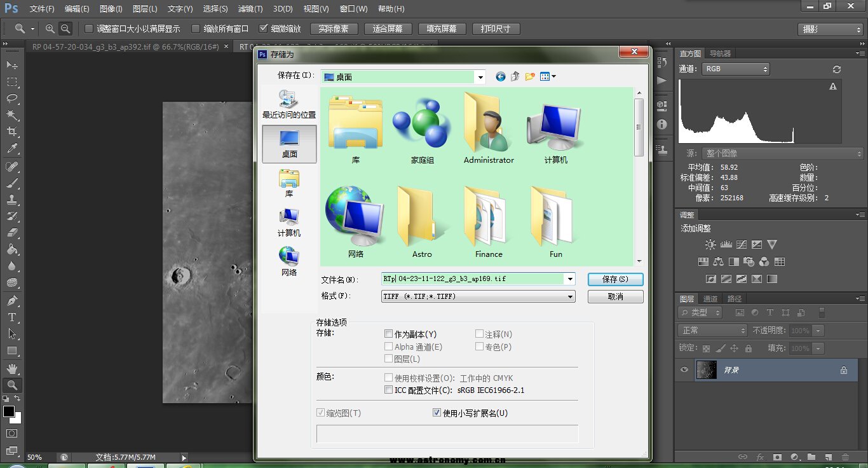Open the view menu dropdown in save dialog

548,76
